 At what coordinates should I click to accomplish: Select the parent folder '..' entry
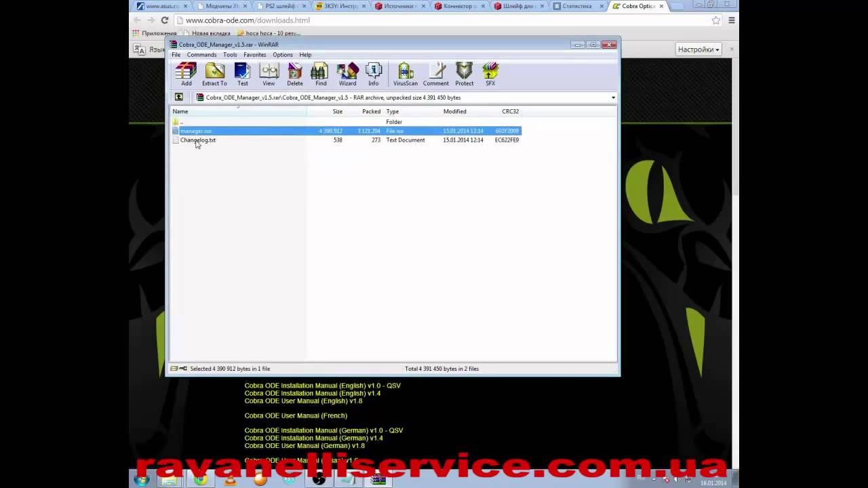tap(178, 122)
